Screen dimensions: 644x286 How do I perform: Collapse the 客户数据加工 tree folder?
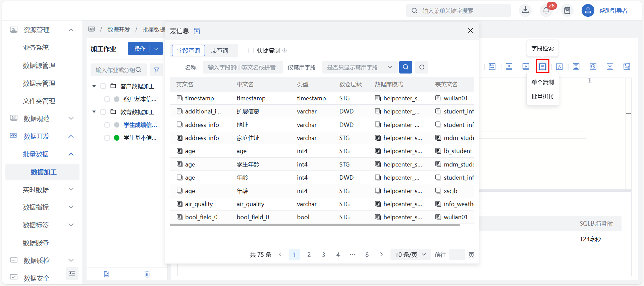[94, 86]
